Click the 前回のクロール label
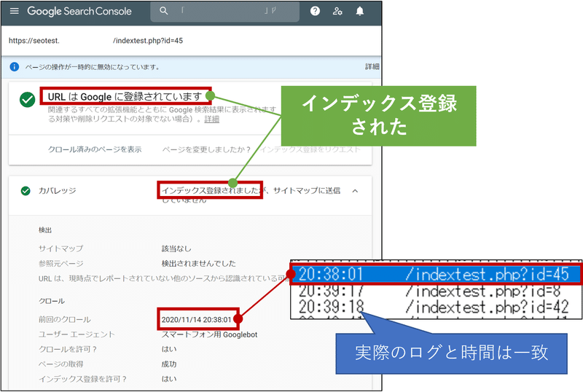The image size is (583, 392). (65, 319)
